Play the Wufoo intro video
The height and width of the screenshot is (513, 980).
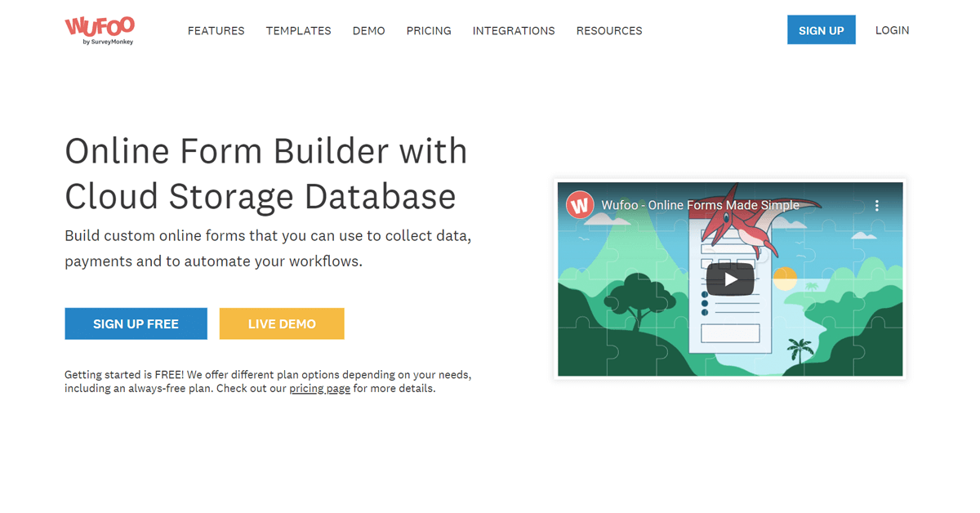tap(730, 279)
